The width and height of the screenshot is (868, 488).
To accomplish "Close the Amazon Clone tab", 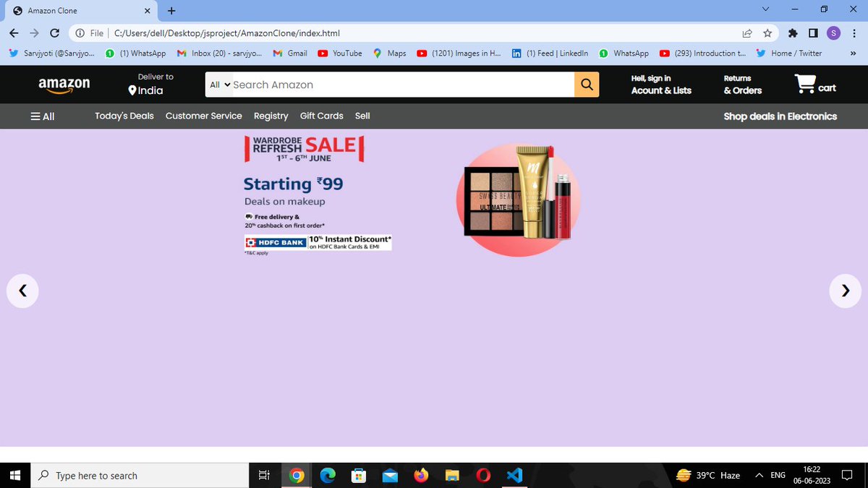I will pyautogui.click(x=148, y=11).
